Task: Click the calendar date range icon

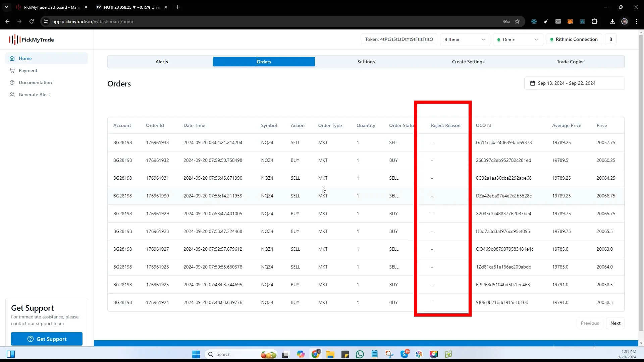Action: click(x=533, y=83)
